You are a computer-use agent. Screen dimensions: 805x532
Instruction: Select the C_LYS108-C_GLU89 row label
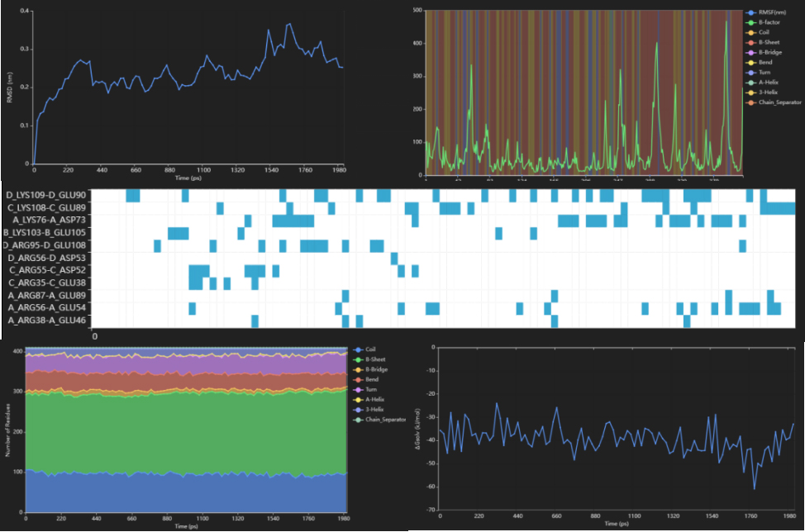pyautogui.click(x=47, y=208)
